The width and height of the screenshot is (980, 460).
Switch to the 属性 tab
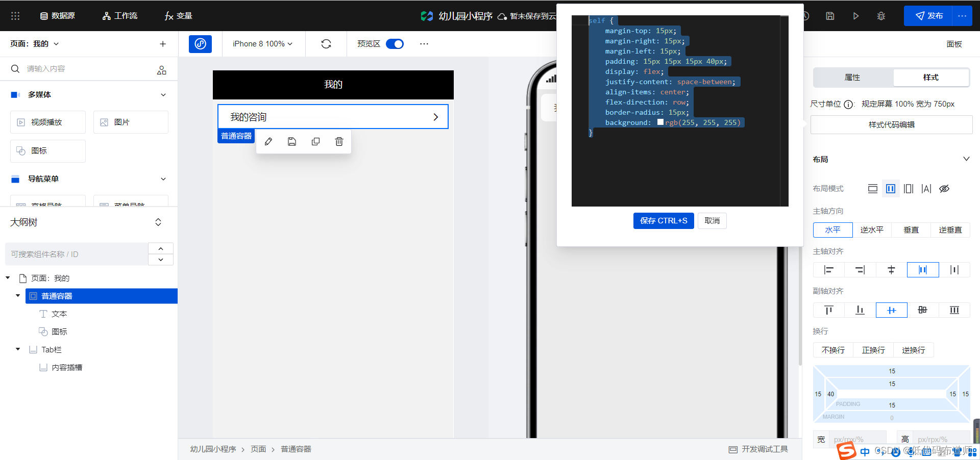(x=853, y=78)
